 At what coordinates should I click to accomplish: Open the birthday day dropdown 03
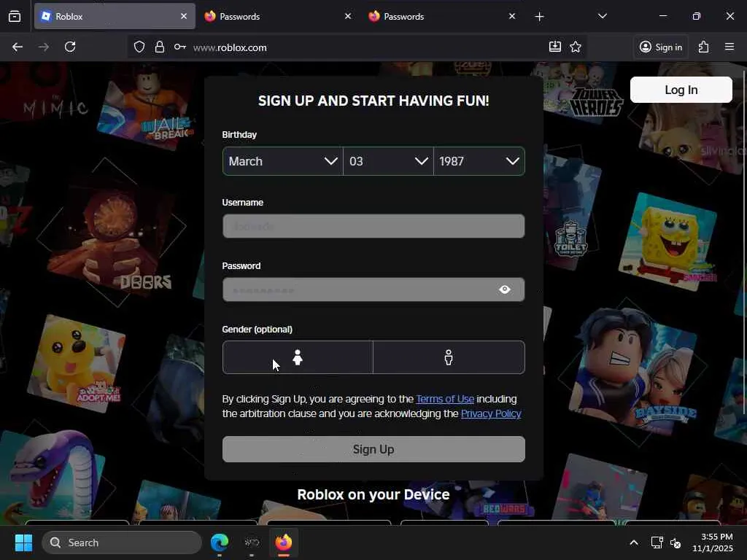388,161
